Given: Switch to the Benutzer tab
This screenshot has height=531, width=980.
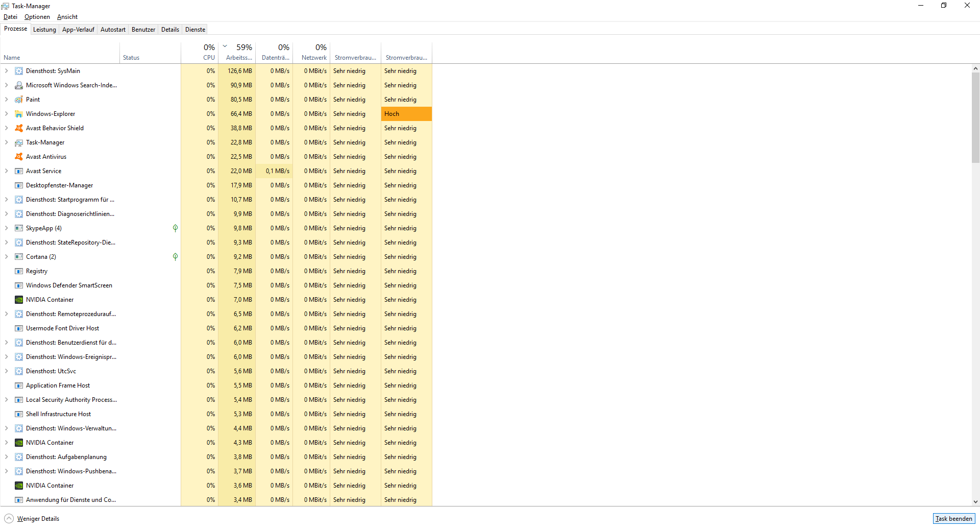Looking at the screenshot, I should pyautogui.click(x=143, y=30).
